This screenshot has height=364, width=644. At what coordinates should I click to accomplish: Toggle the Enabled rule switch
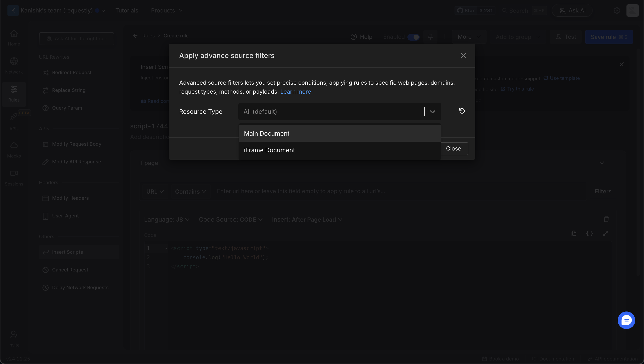[x=414, y=37]
